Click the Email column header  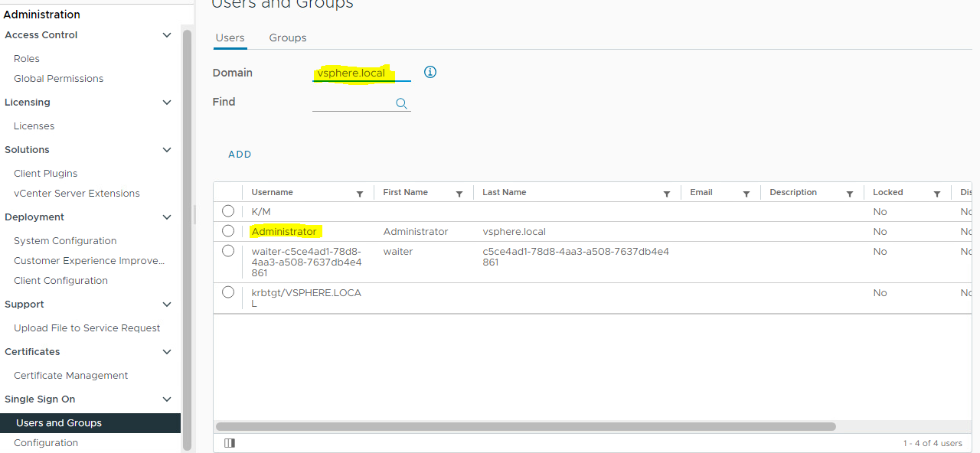[701, 193]
